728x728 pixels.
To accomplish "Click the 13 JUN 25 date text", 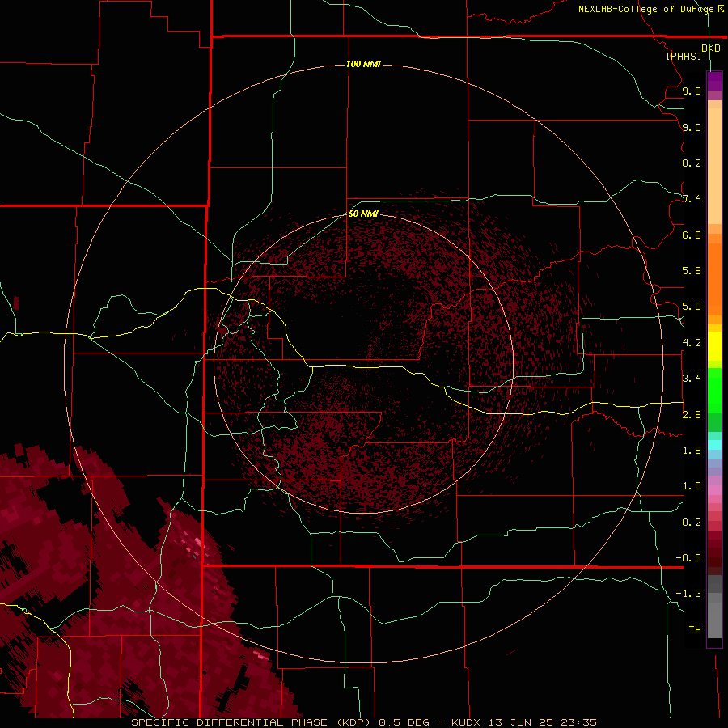I will pos(520,722).
